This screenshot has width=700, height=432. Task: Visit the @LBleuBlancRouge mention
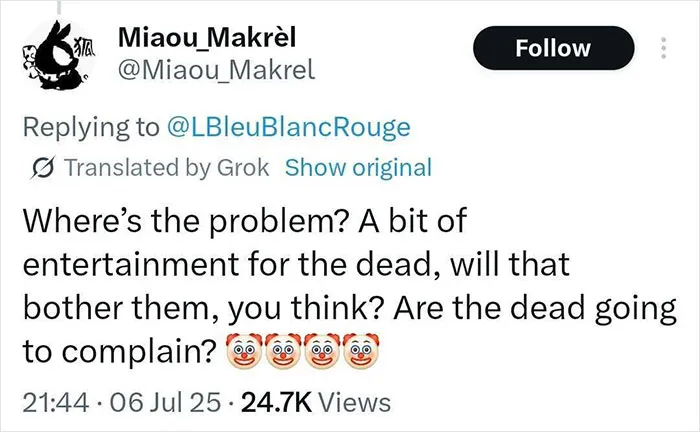pos(289,127)
